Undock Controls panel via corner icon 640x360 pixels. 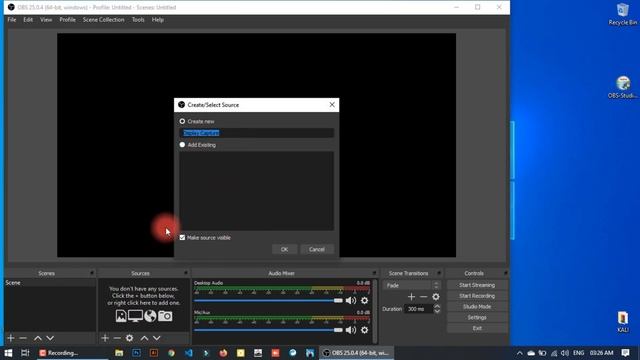[506, 273]
